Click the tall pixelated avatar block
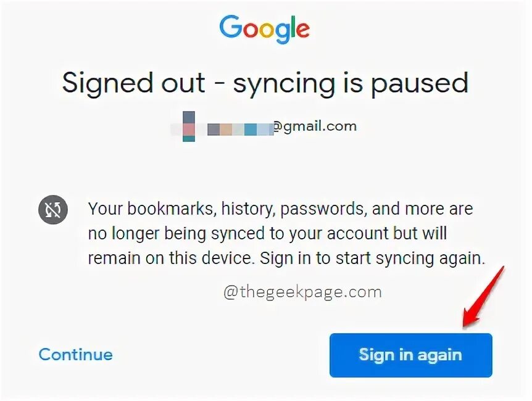The width and height of the screenshot is (532, 401). (189, 126)
